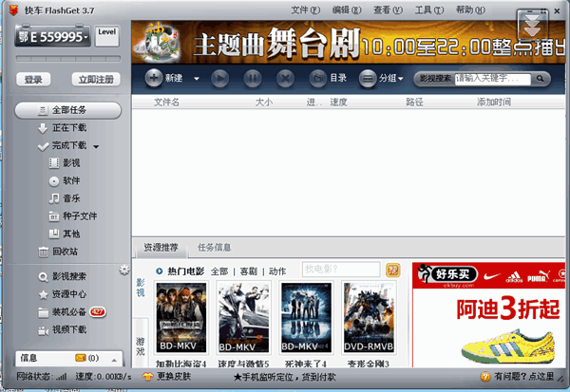The image size is (570, 392).
Task: Click the New task plus icon
Action: coord(153,78)
